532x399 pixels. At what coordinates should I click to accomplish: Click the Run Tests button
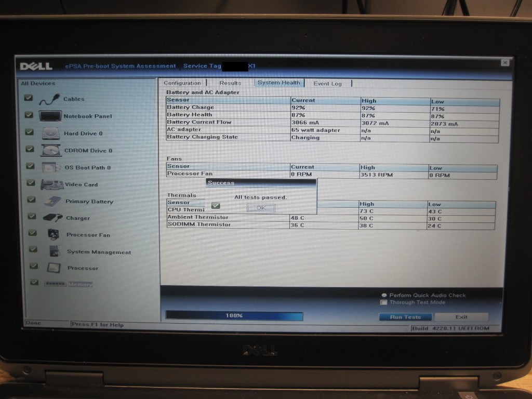tap(405, 317)
